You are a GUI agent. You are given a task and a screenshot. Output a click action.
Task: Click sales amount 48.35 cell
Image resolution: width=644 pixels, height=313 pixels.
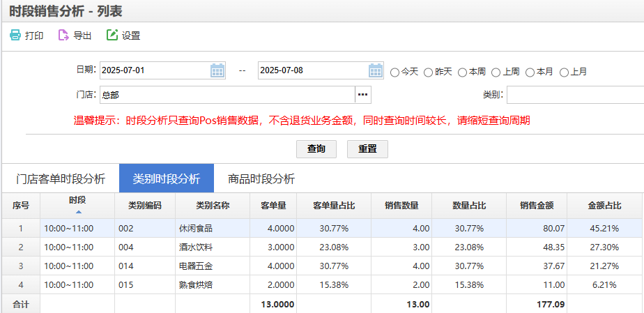(x=537, y=247)
